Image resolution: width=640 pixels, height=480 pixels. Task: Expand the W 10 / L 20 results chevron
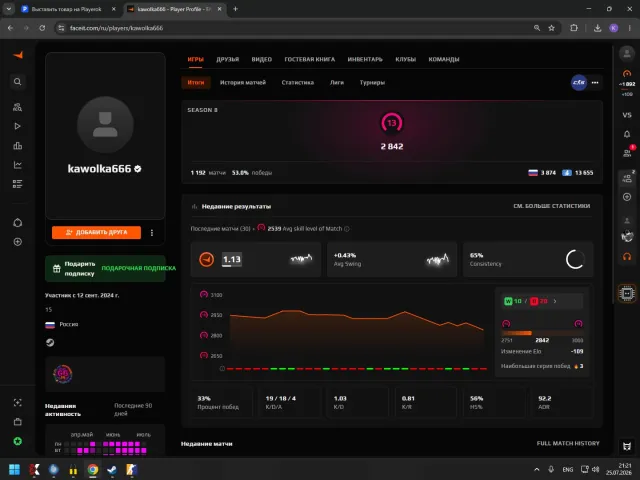pyautogui.click(x=555, y=301)
